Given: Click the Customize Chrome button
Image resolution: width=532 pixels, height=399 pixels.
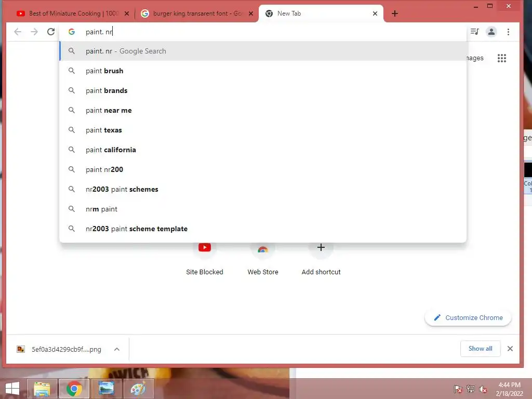Looking at the screenshot, I should tap(468, 318).
